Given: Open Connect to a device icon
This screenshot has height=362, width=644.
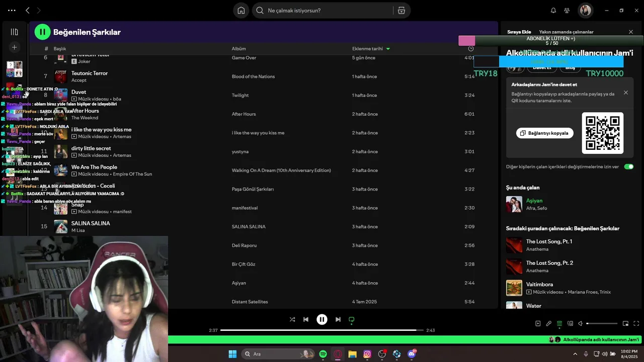Looking at the screenshot, I should [570, 324].
